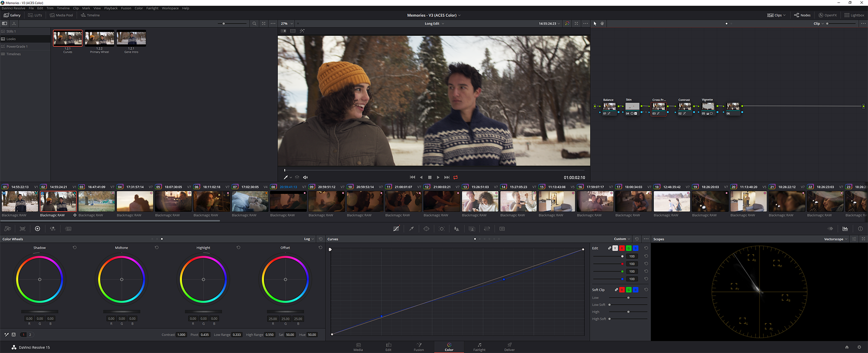Open the Color Match palette

(x=23, y=229)
